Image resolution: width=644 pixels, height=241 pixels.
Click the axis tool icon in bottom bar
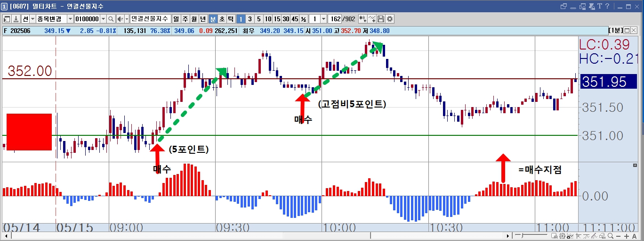(579, 236)
